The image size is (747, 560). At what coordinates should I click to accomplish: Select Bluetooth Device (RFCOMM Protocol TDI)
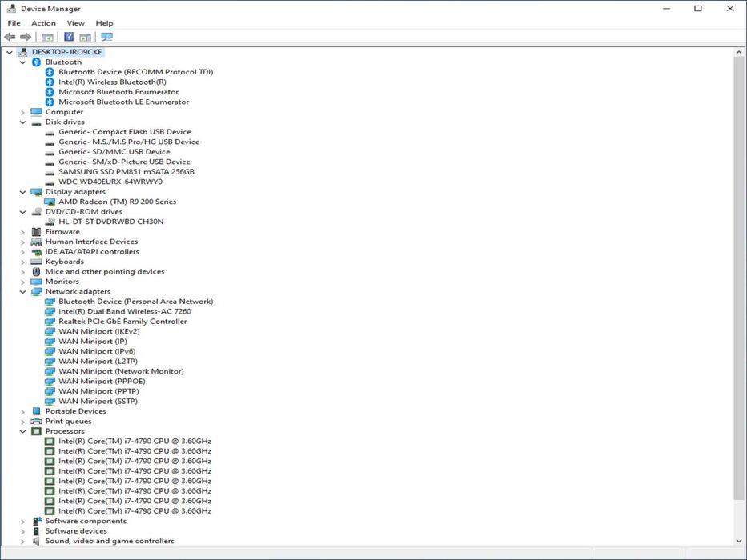tap(136, 72)
